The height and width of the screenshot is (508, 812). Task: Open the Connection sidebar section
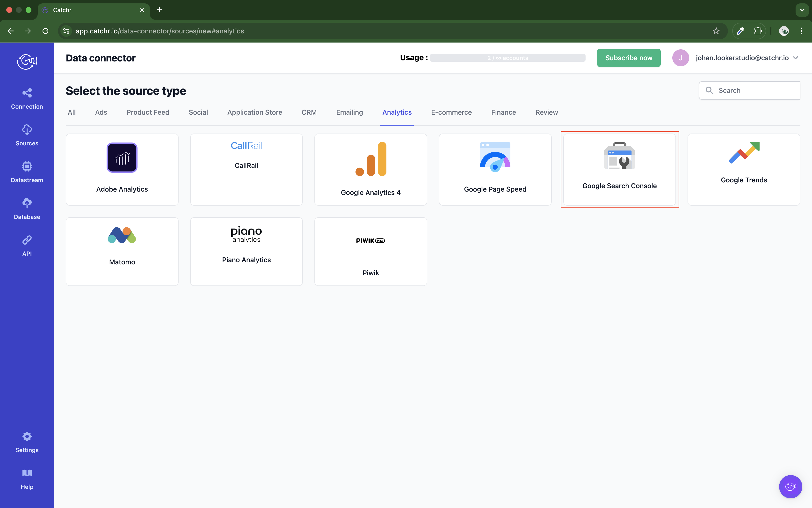(x=27, y=99)
